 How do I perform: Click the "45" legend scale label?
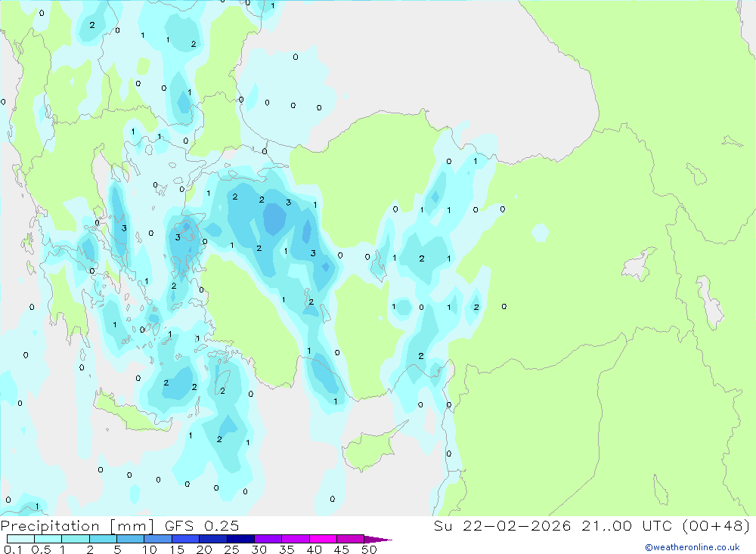pos(342,549)
